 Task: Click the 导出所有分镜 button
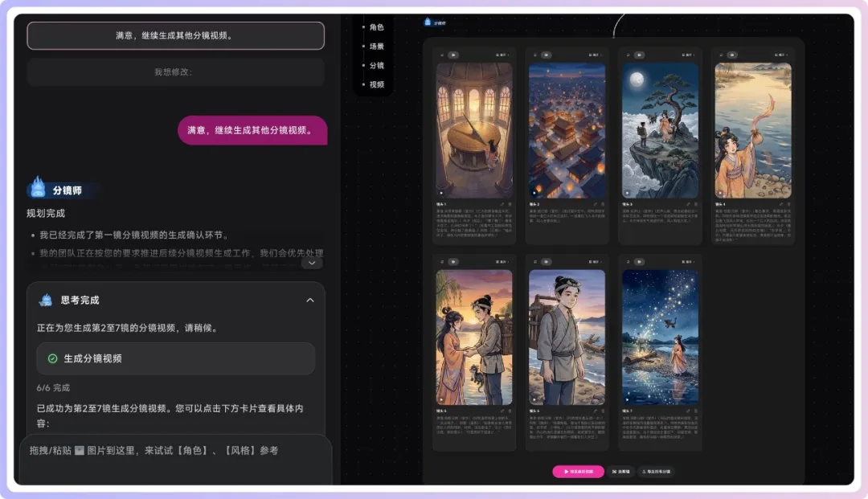coord(655,472)
